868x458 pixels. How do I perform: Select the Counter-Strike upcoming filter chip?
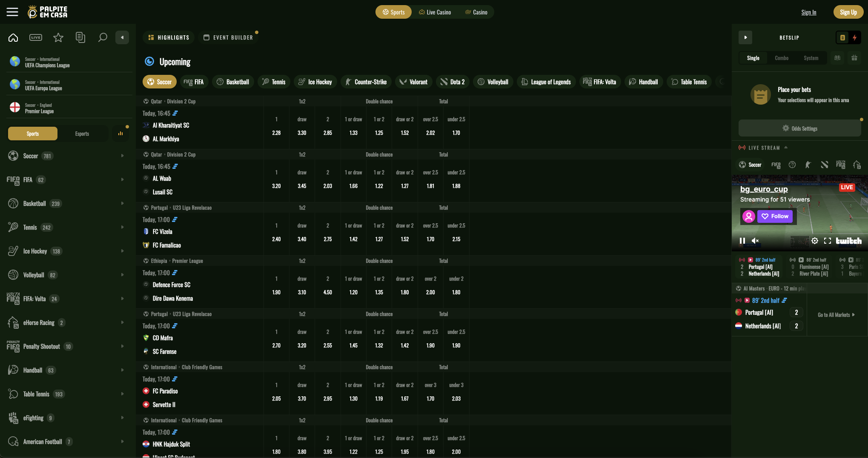(x=366, y=82)
